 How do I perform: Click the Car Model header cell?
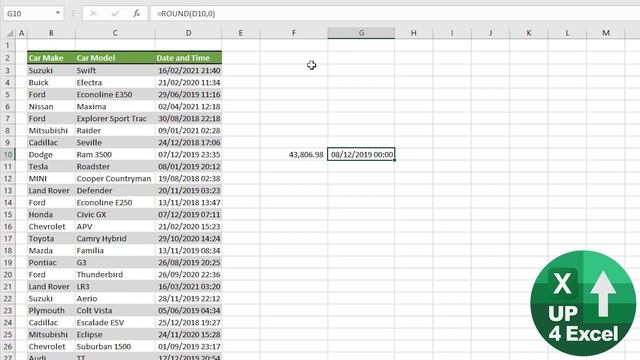tap(115, 58)
